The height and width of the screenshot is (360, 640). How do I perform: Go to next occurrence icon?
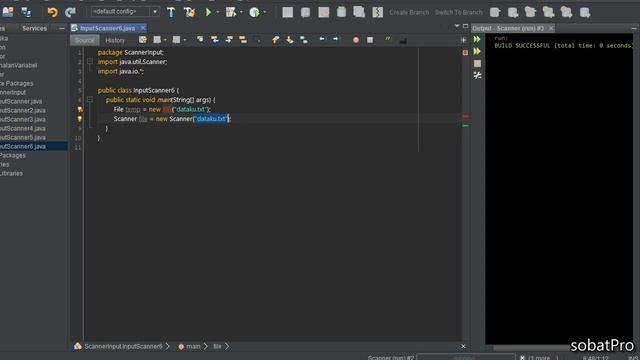(x=229, y=40)
